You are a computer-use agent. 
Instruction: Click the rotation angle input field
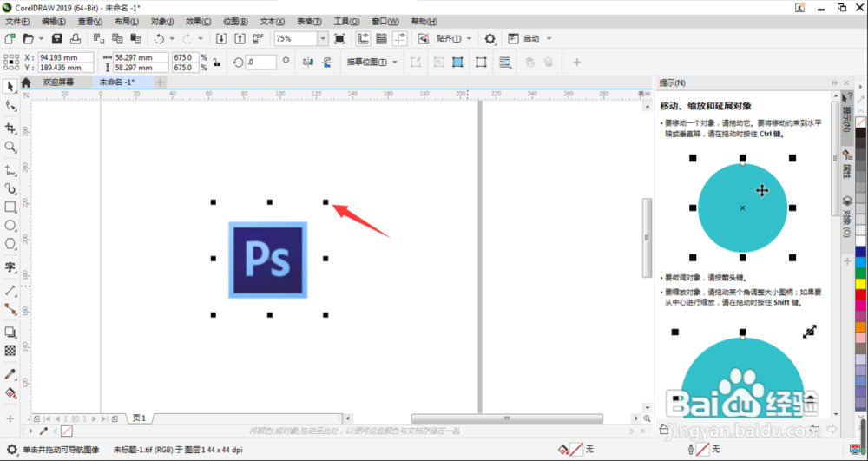point(260,62)
